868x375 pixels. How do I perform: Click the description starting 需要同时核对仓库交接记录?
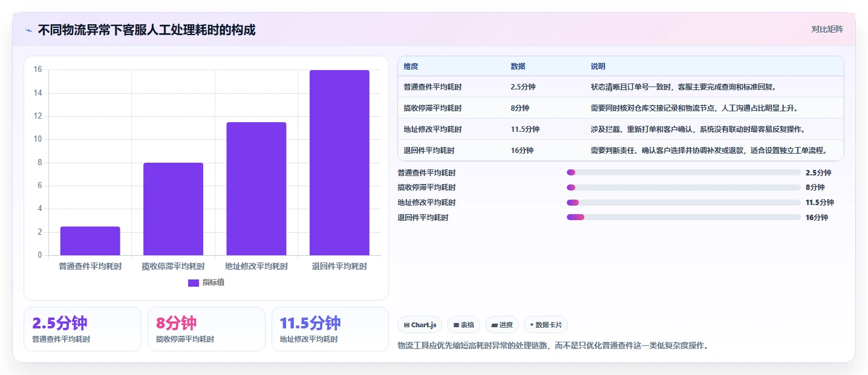[x=694, y=108]
